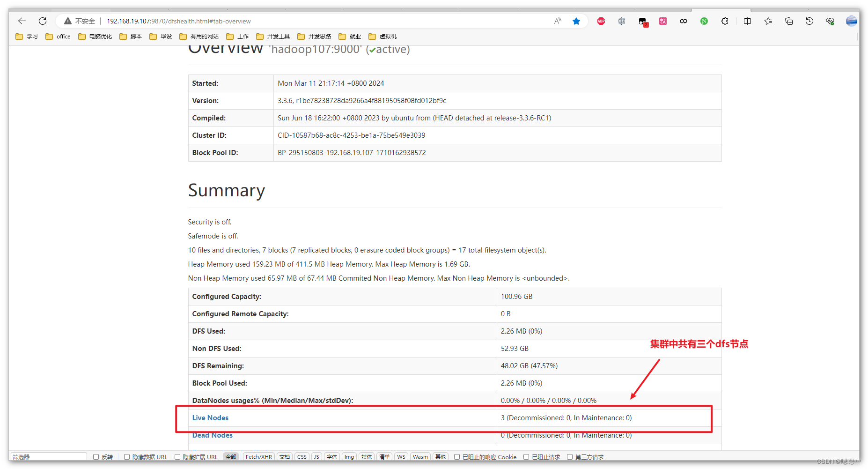Toggle the 隐藏数据 URL checkbox
Viewport: 868px width, 469px height.
[x=127, y=457]
